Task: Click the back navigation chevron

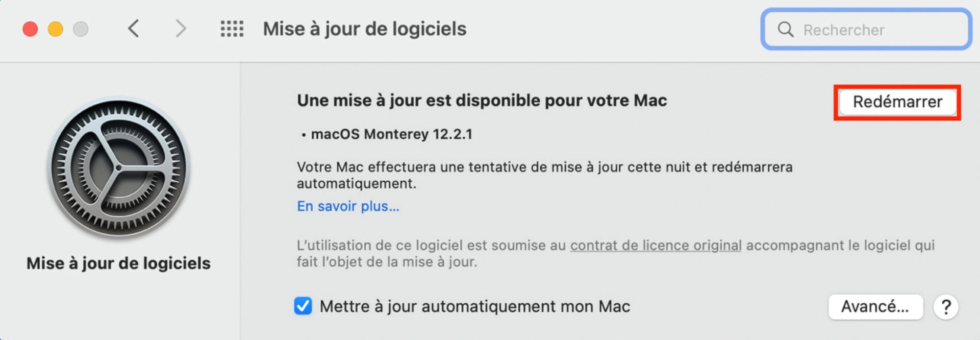Action: (134, 29)
